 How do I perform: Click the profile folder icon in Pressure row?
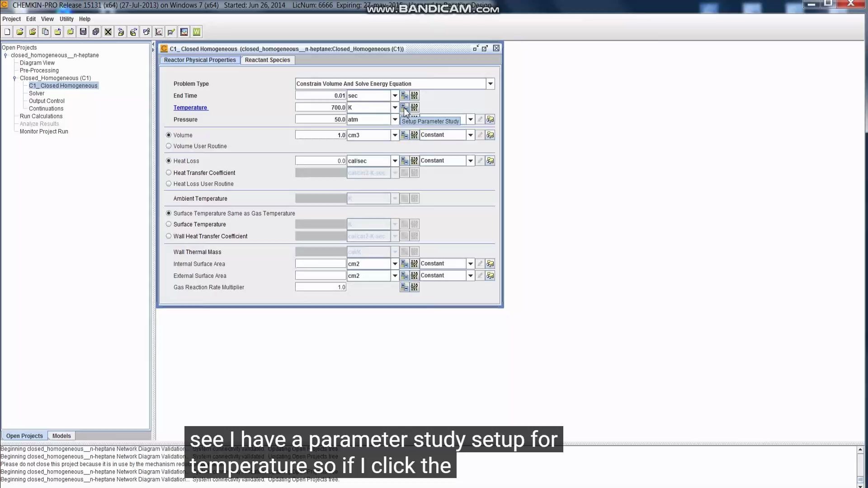490,119
